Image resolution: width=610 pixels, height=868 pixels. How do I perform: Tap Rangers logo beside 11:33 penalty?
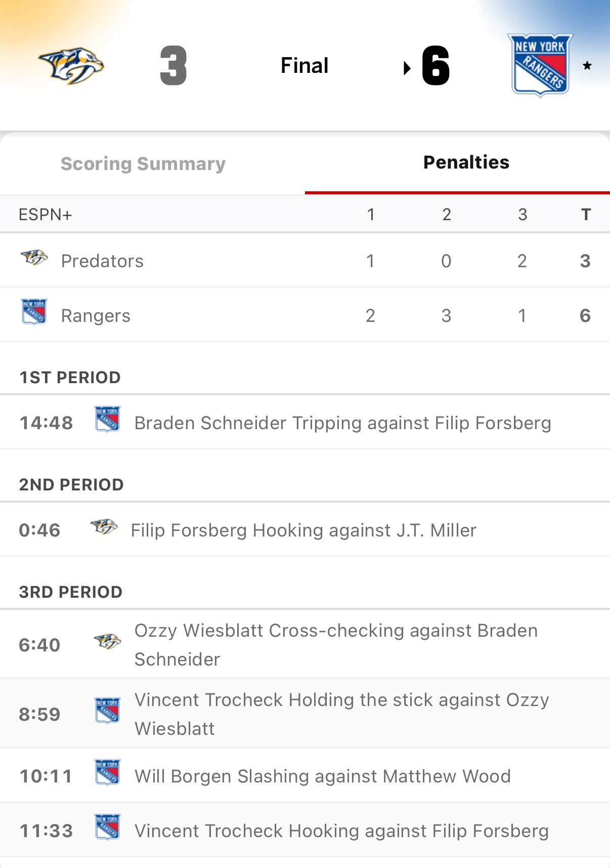[107, 827]
